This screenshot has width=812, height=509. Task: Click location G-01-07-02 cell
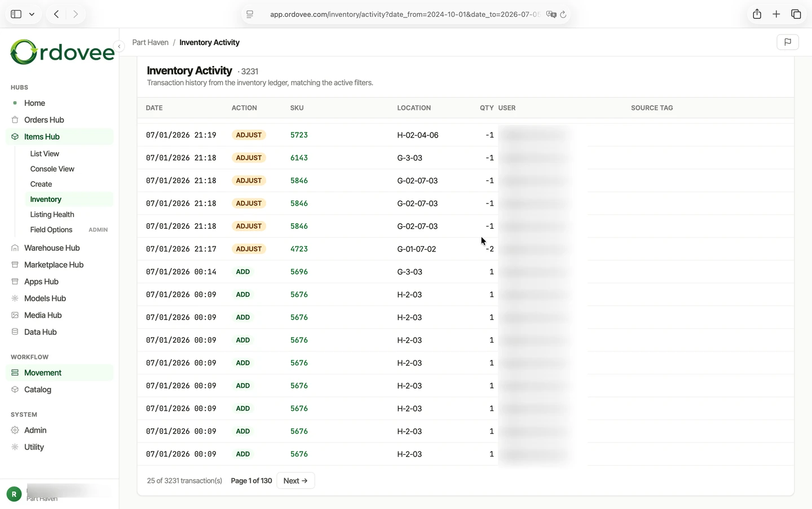(x=417, y=249)
